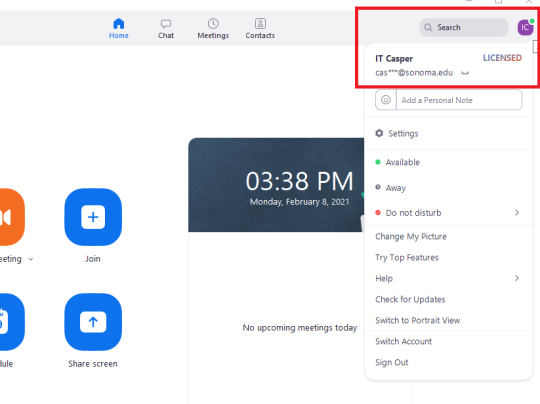Click the No upcoming meetings today text
This screenshot has width=540, height=404.
(x=300, y=328)
